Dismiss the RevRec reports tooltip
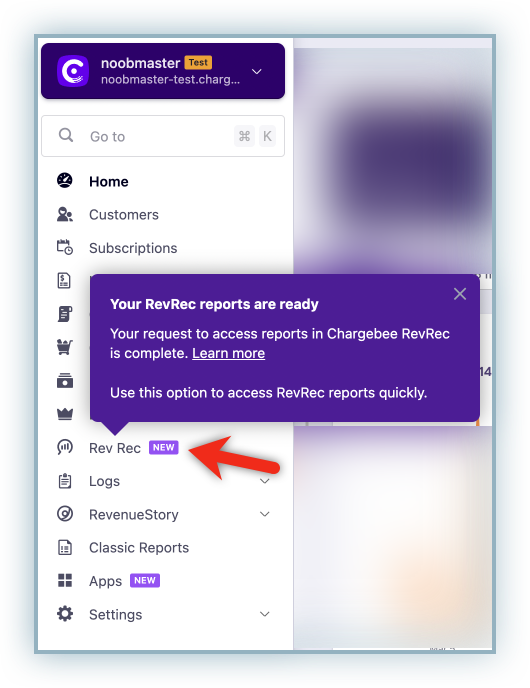 [460, 294]
